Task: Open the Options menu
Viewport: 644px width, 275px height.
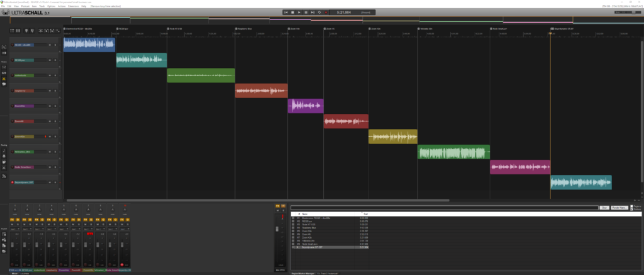Action: tap(52, 6)
